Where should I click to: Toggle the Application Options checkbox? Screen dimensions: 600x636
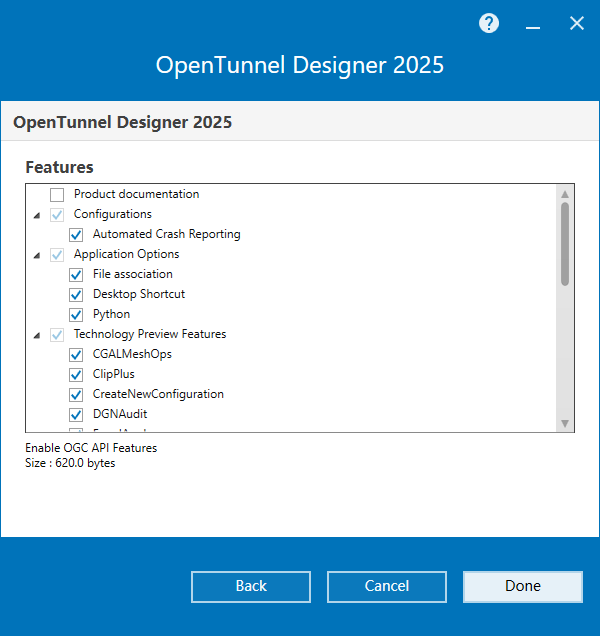[57, 255]
